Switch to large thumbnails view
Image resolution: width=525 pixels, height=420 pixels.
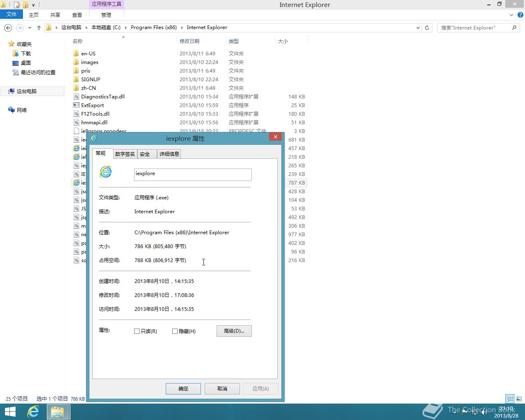tap(518, 399)
